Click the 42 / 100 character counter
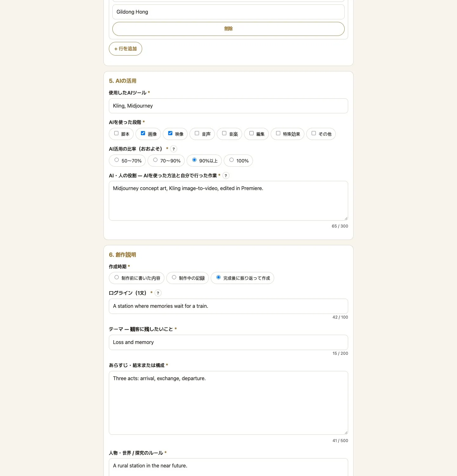This screenshot has width=457, height=476. 340,317
